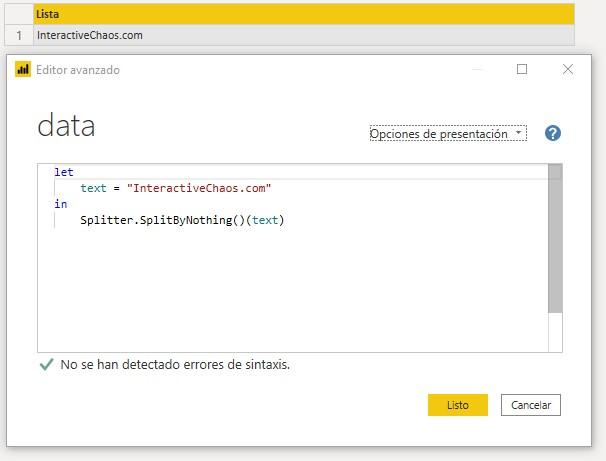The image size is (606, 461).
Task: Click the table's top-left corner cell
Action: [x=18, y=15]
